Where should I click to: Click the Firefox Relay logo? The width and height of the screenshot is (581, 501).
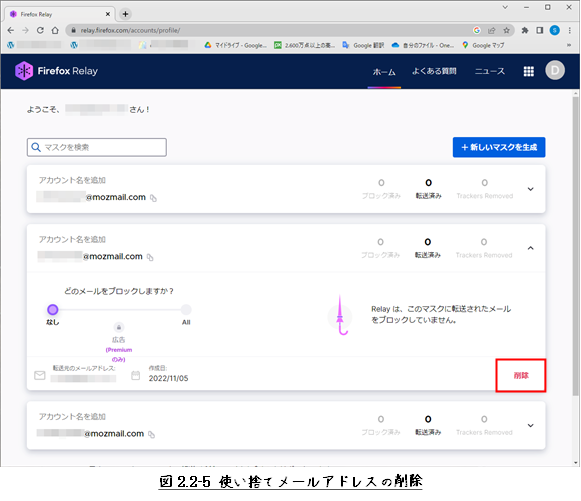tap(56, 71)
